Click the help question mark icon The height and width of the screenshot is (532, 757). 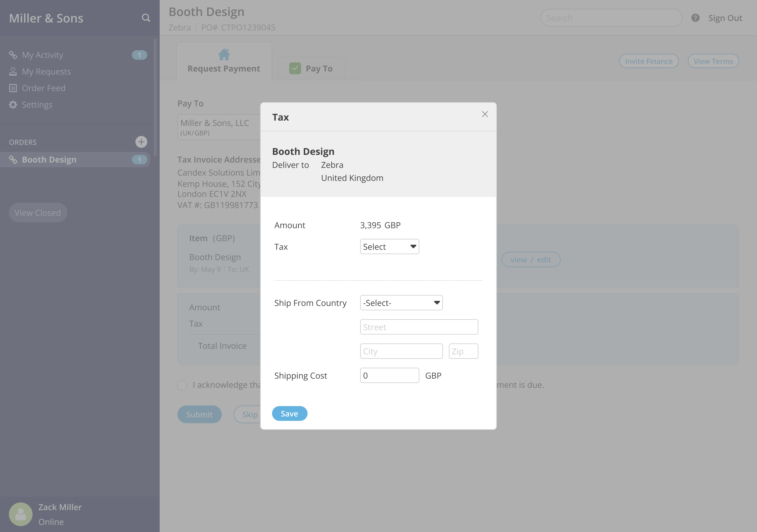click(x=695, y=18)
